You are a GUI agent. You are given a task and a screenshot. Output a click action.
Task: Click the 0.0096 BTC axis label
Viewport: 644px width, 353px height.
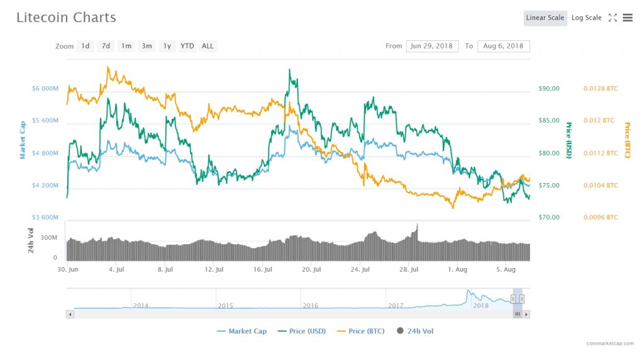[601, 217]
